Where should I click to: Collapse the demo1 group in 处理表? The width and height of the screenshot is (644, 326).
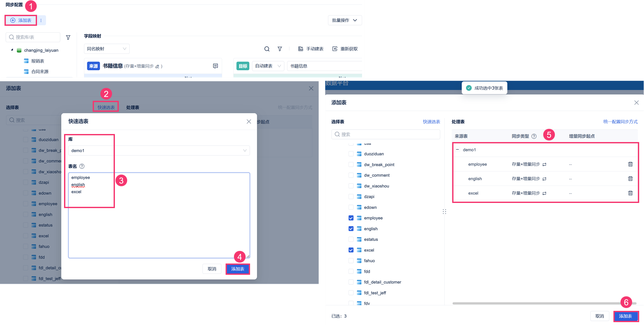[457, 150]
